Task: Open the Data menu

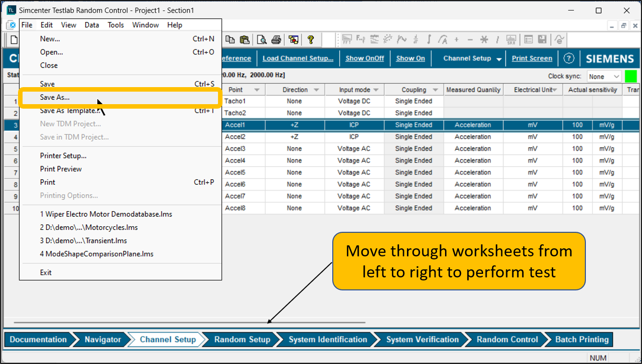Action: pyautogui.click(x=92, y=25)
